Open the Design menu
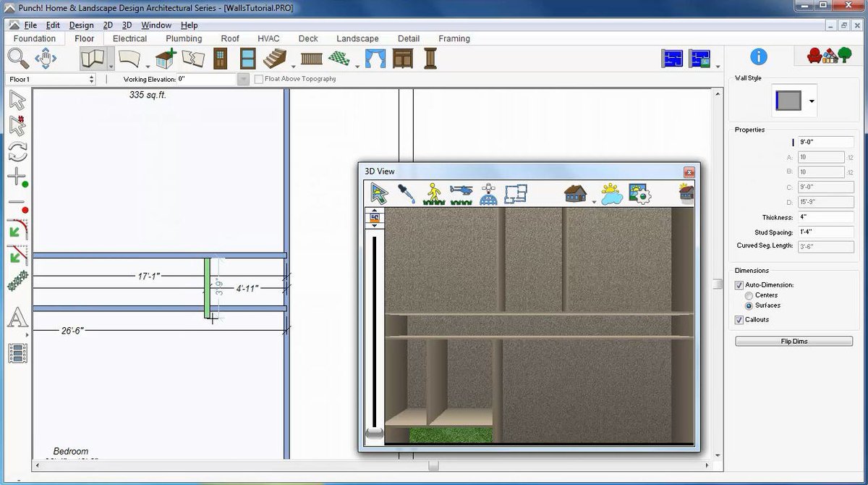 coord(81,25)
